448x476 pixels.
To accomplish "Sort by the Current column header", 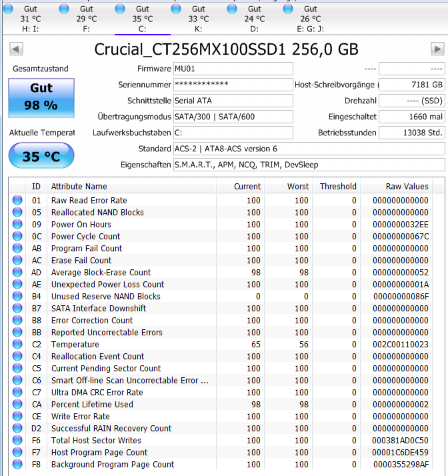I will point(240,187).
